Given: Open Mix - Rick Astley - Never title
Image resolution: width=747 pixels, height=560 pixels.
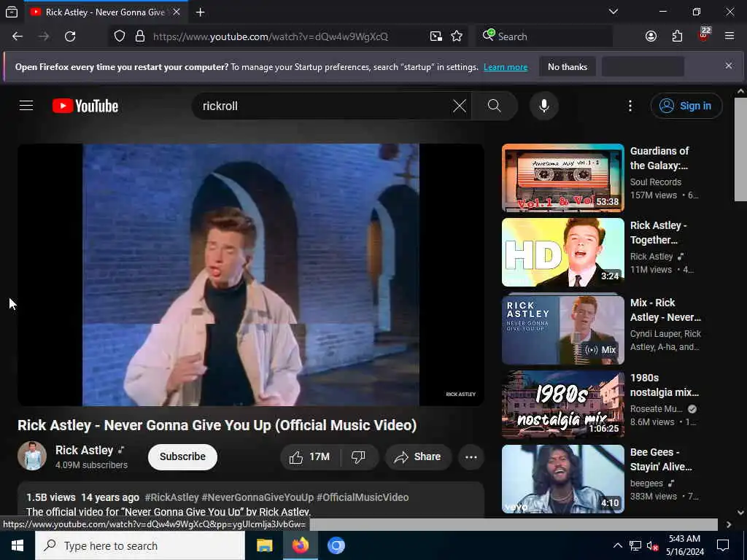Looking at the screenshot, I should click(665, 310).
